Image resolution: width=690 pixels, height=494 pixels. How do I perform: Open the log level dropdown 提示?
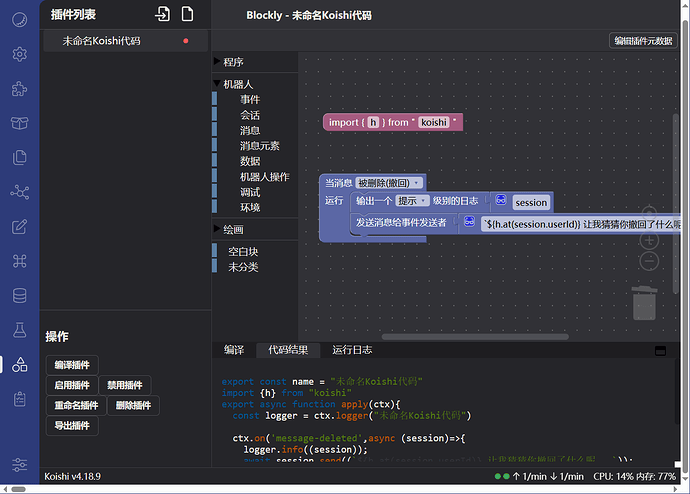pos(412,201)
